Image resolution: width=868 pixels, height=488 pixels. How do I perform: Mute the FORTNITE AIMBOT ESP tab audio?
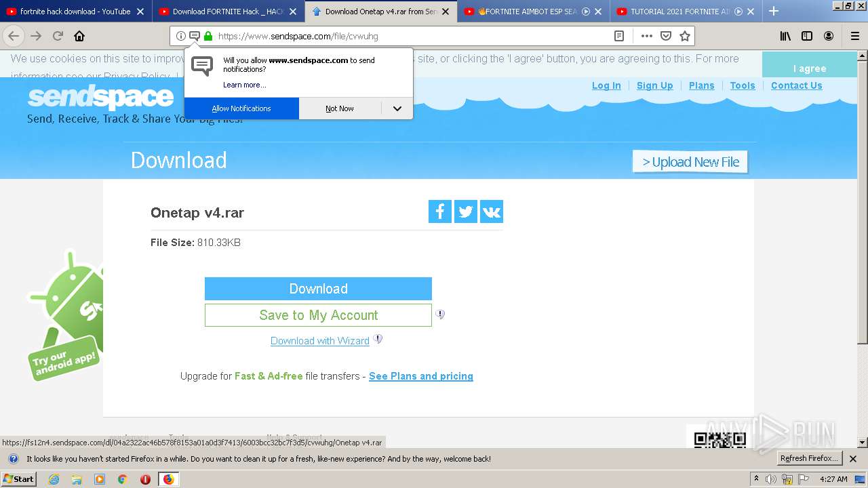coord(586,12)
